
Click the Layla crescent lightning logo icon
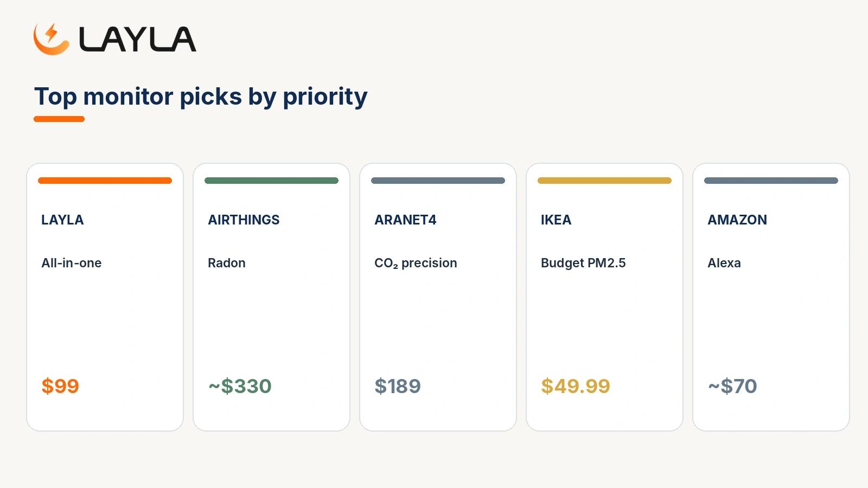[52, 39]
